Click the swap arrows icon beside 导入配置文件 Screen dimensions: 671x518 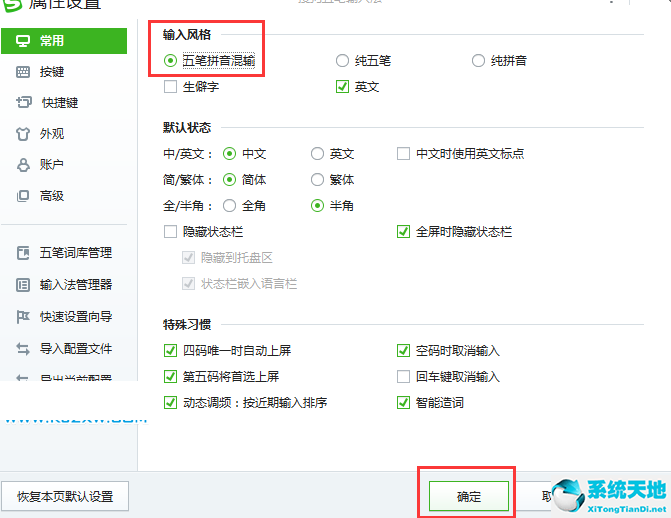[x=23, y=349]
